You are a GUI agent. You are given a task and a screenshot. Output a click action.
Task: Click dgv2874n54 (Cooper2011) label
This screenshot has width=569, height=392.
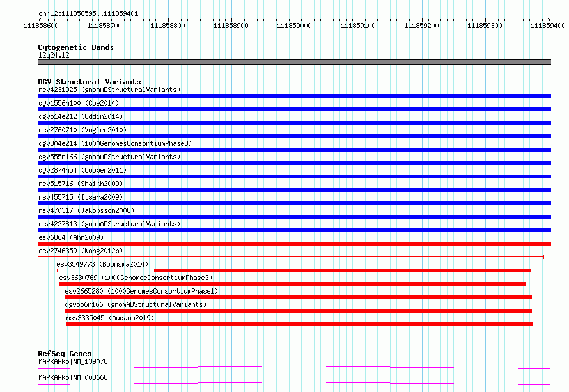tap(82, 170)
